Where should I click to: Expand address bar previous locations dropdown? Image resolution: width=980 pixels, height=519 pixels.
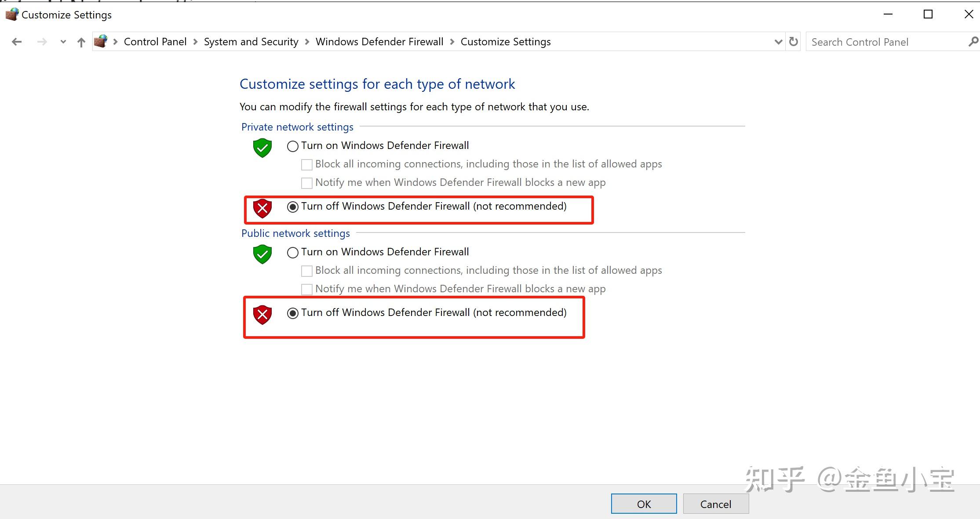pos(778,42)
